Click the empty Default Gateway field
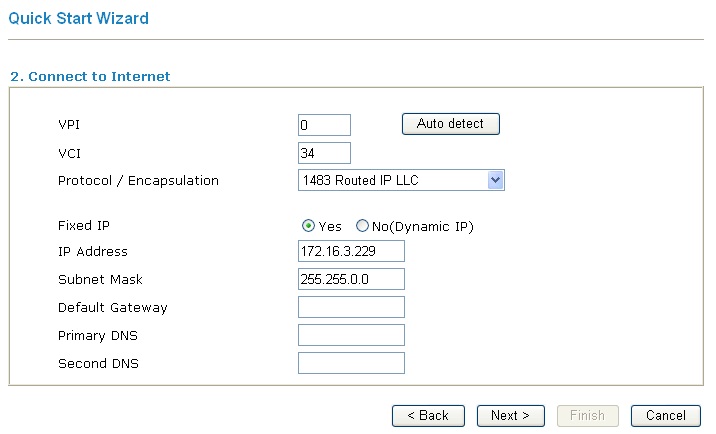 pyautogui.click(x=351, y=307)
